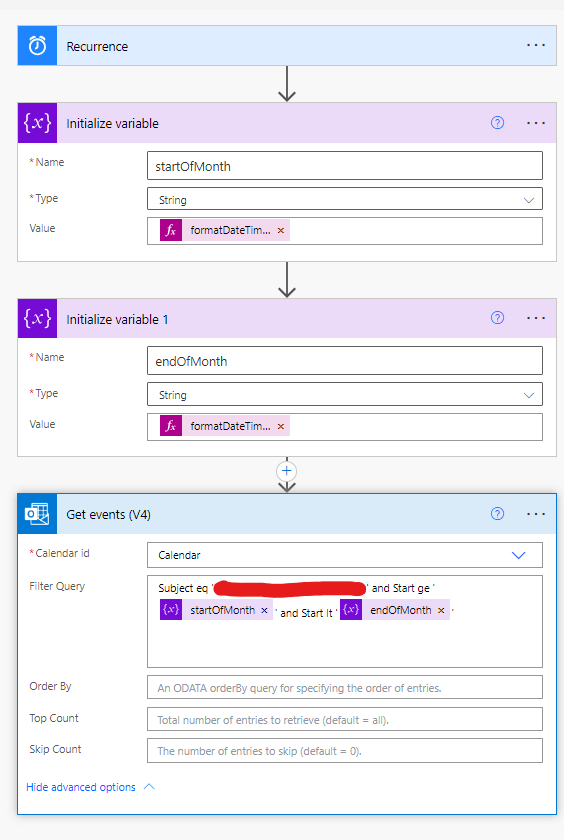The image size is (564, 840).
Task: Remove startOfMonth token from Filter Query
Action: tap(264, 610)
